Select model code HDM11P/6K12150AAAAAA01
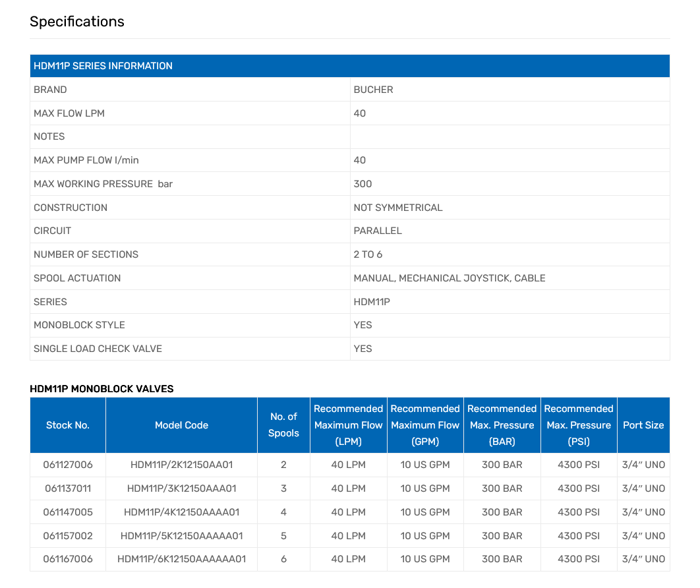This screenshot has width=700, height=588. (181, 559)
